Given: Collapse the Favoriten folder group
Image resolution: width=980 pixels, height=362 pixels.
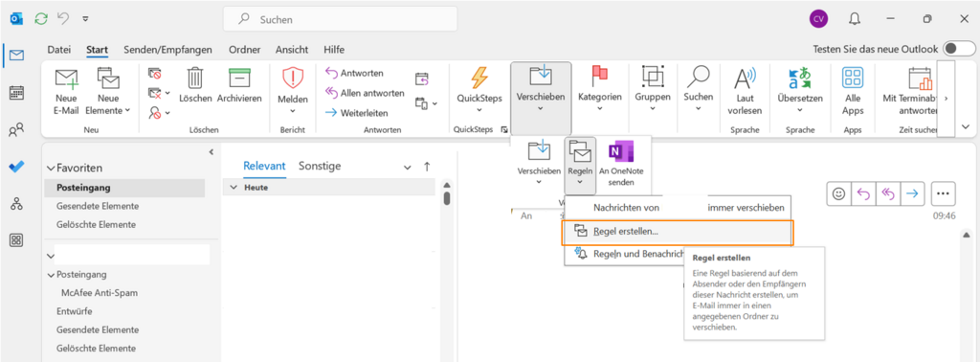Looking at the screenshot, I should (x=51, y=169).
